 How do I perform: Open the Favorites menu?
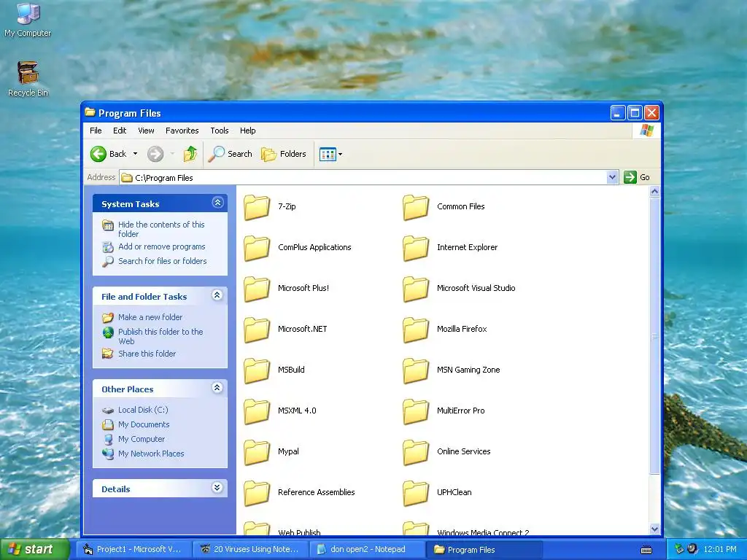click(182, 131)
